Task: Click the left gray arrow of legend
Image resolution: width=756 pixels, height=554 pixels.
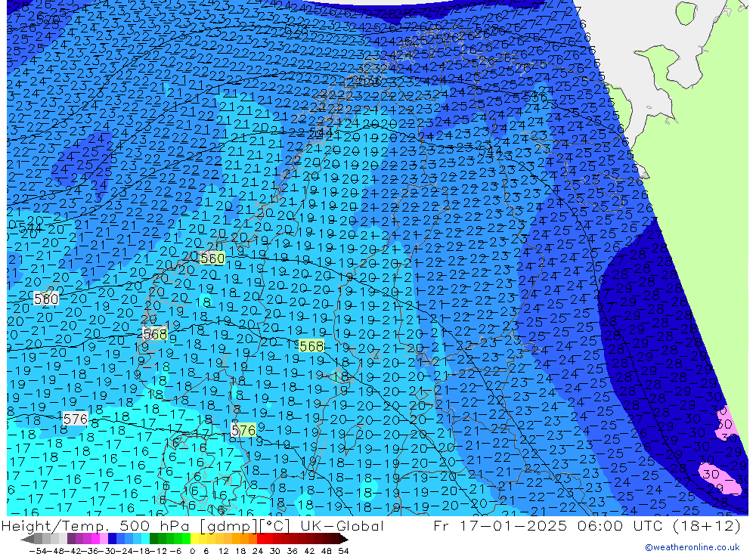Action: (x=28, y=539)
